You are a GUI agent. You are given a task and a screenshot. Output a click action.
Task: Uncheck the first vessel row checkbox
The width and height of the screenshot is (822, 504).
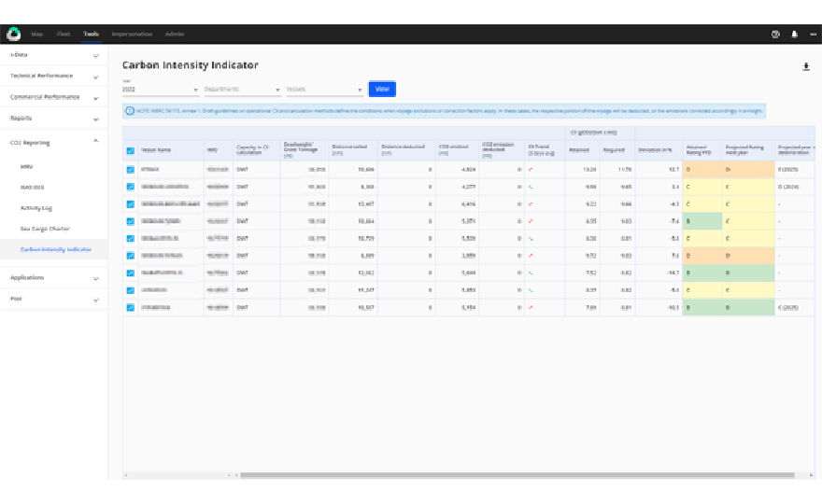tap(130, 170)
